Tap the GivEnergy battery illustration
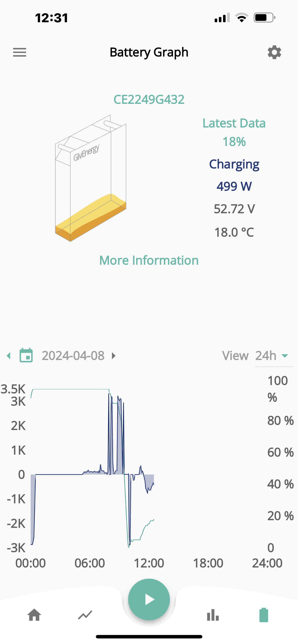The height and width of the screenshot is (644, 298). (91, 178)
